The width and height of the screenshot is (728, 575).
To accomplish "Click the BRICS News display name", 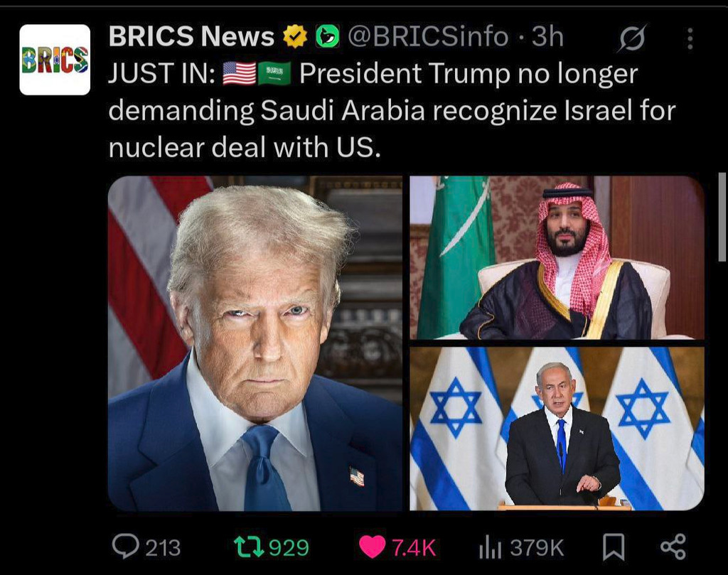I will click(191, 36).
